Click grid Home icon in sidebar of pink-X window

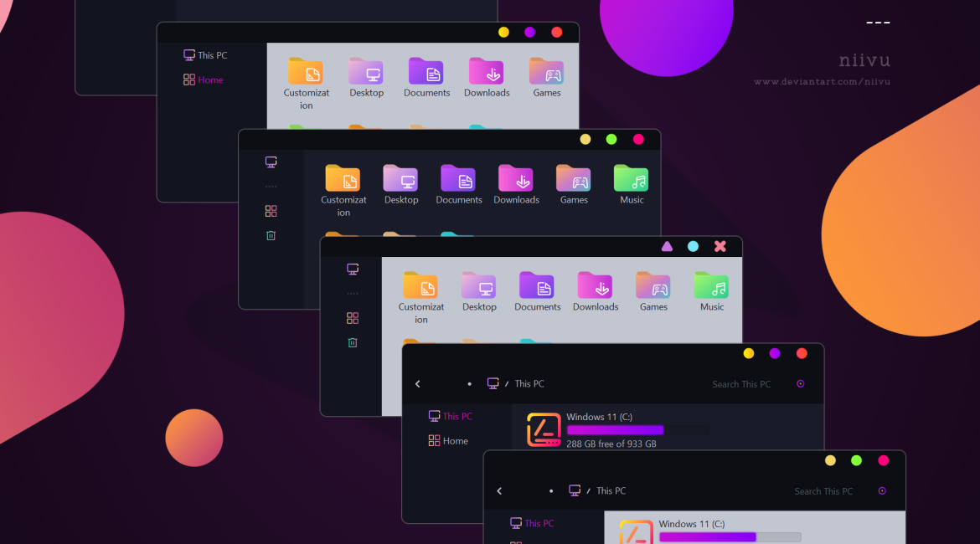pyautogui.click(x=353, y=318)
